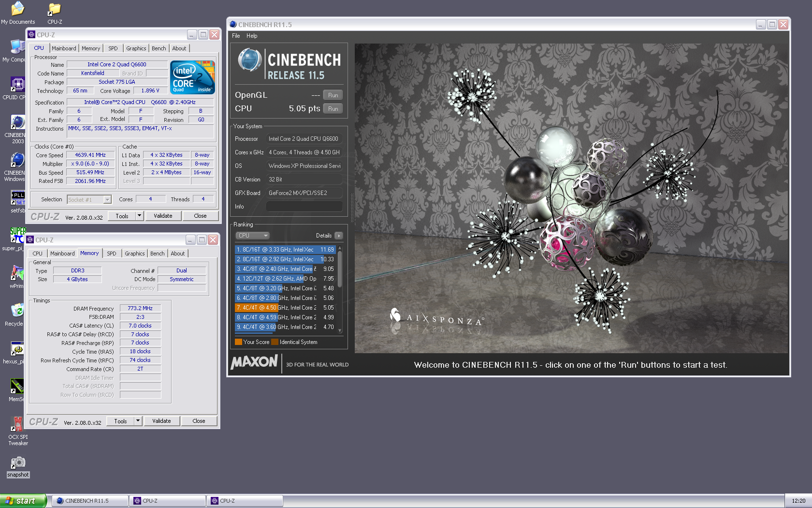Open the Help menu in CINEBENCH
The width and height of the screenshot is (812, 508).
[252, 36]
